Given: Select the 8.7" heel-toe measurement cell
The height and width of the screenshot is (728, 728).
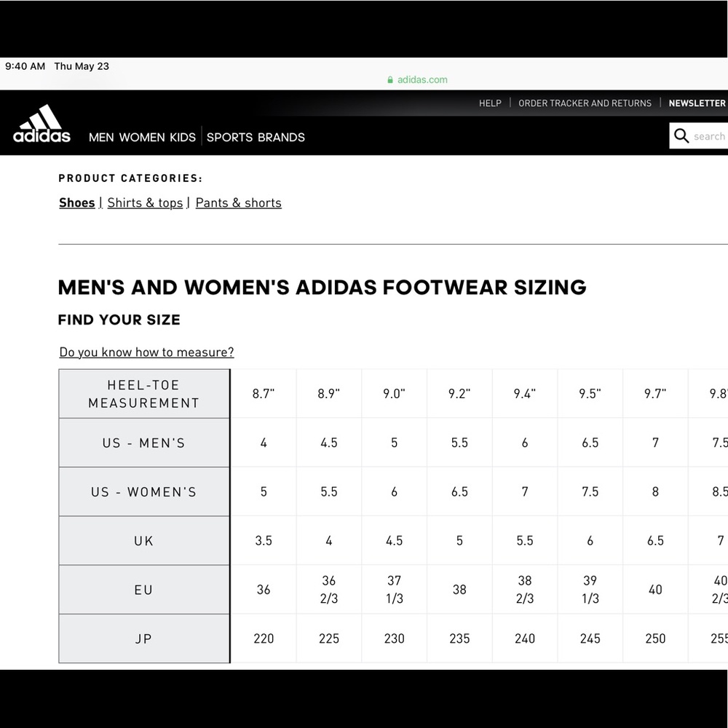Looking at the screenshot, I should [x=264, y=394].
